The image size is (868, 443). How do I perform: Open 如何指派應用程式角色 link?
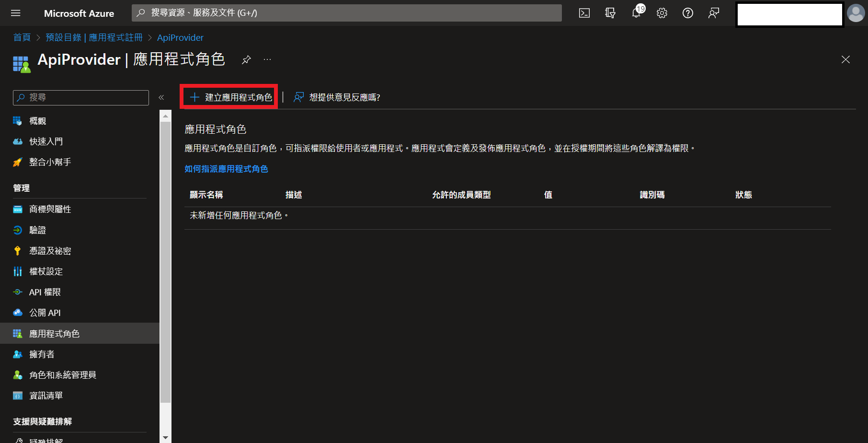click(x=226, y=169)
